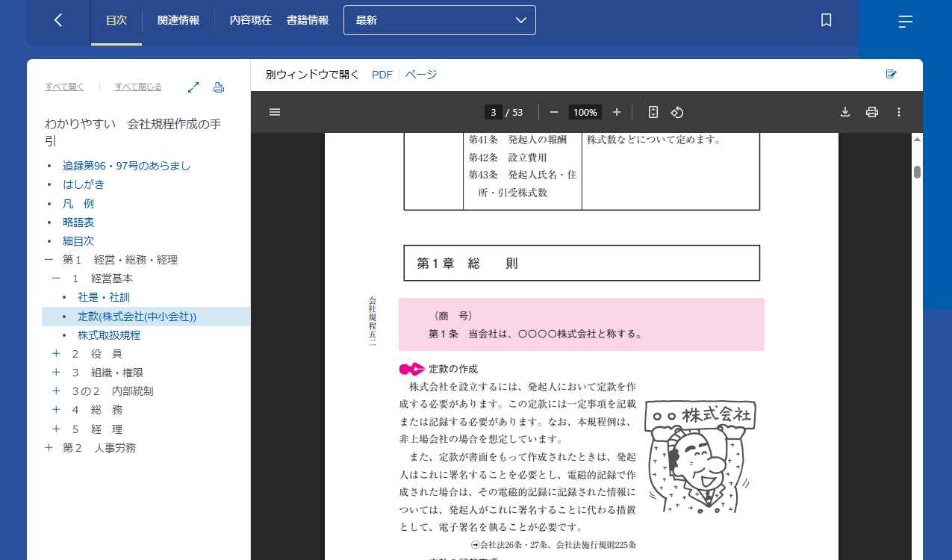952x560 pixels.
Task: Expand the 第2 人事労務 tree node
Action: [x=49, y=448]
